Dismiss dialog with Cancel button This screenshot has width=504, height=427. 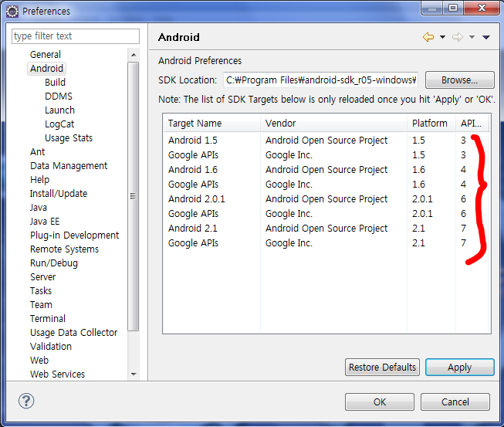tap(455, 402)
